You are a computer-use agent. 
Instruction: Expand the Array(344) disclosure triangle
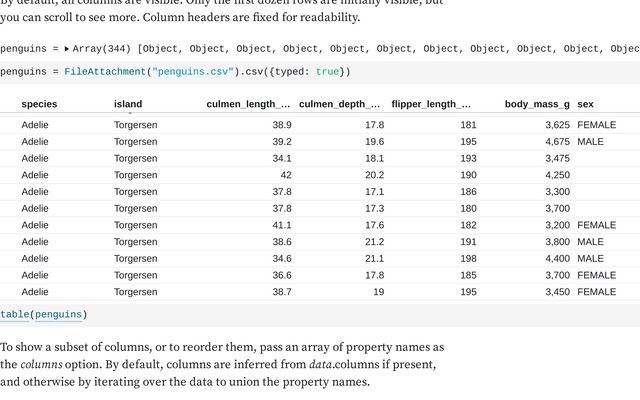[x=67, y=49]
